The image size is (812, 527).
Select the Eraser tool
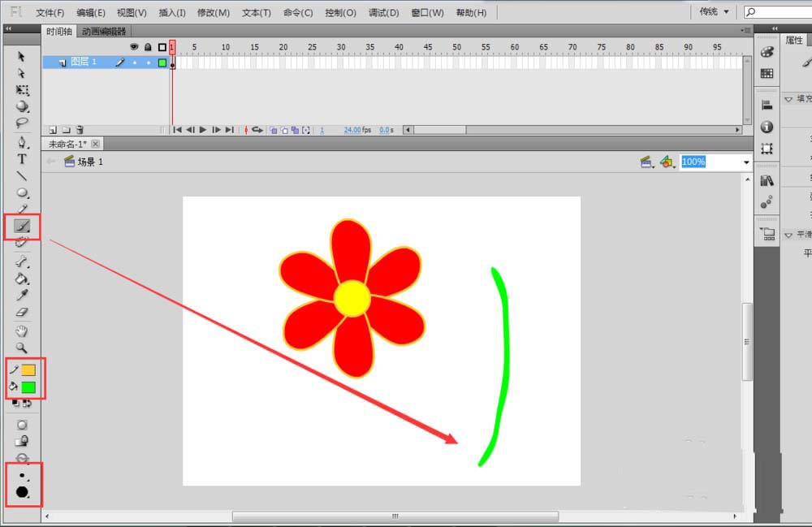(x=22, y=312)
